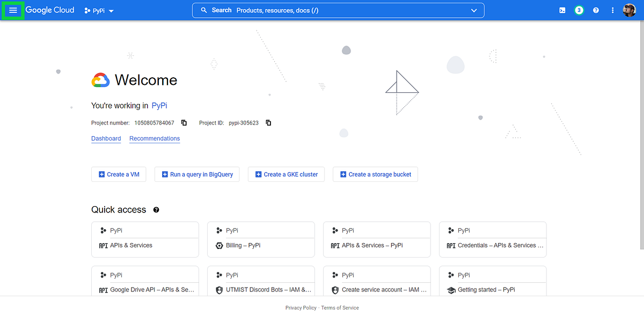Screen dimensions: 644x315
Task: Switch to the Dashboard tab
Action: pos(106,138)
